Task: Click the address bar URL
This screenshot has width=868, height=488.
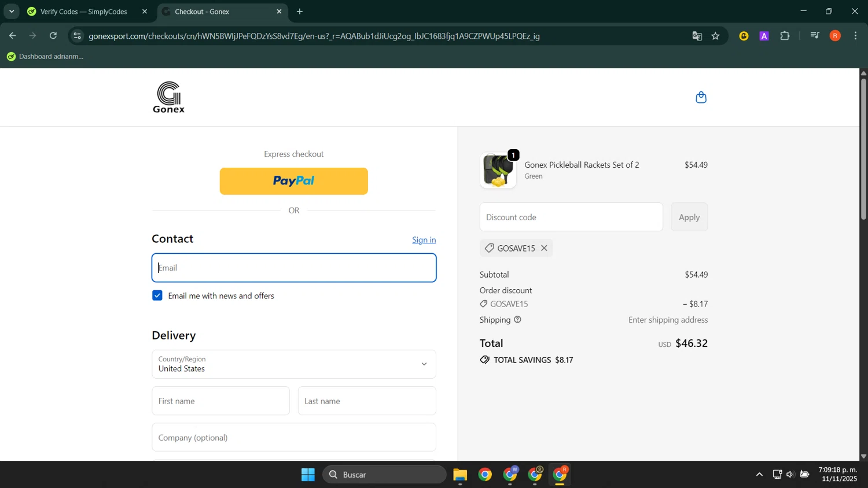Action: pos(314,36)
